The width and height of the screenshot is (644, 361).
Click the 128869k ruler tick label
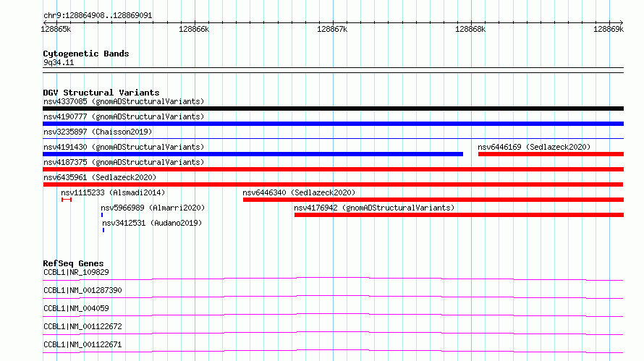tap(609, 29)
